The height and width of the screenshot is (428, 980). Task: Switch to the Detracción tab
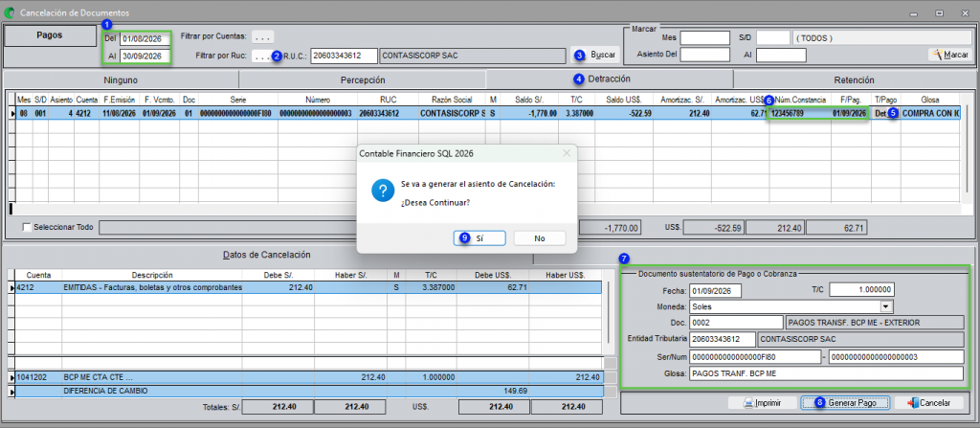pyautogui.click(x=610, y=79)
